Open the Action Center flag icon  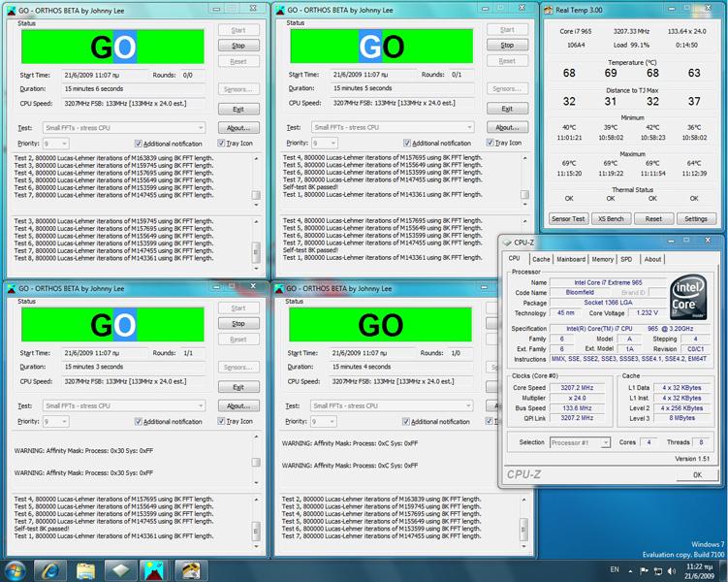tap(644, 571)
